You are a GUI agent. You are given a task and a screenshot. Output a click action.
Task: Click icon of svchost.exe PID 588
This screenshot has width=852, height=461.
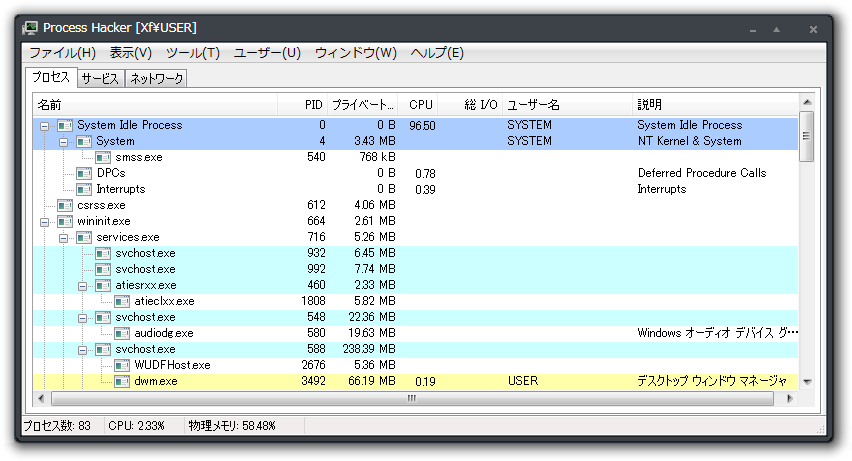pyautogui.click(x=103, y=350)
